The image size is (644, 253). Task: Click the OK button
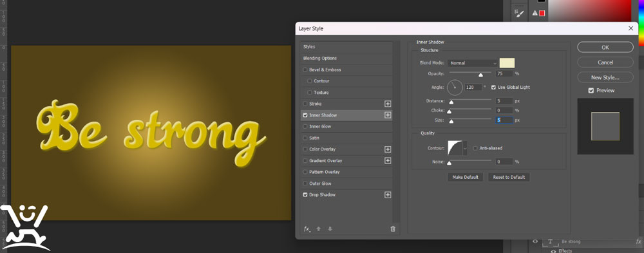(x=605, y=47)
